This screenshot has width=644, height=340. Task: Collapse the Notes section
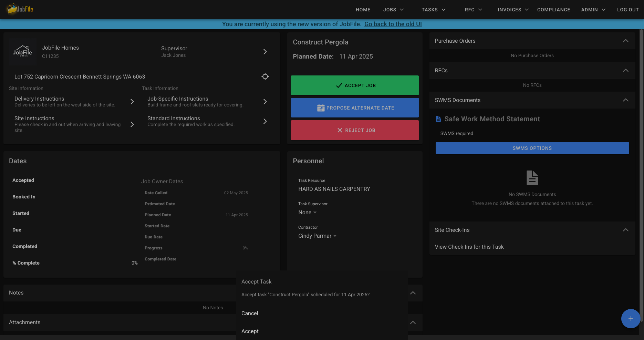coord(413,293)
